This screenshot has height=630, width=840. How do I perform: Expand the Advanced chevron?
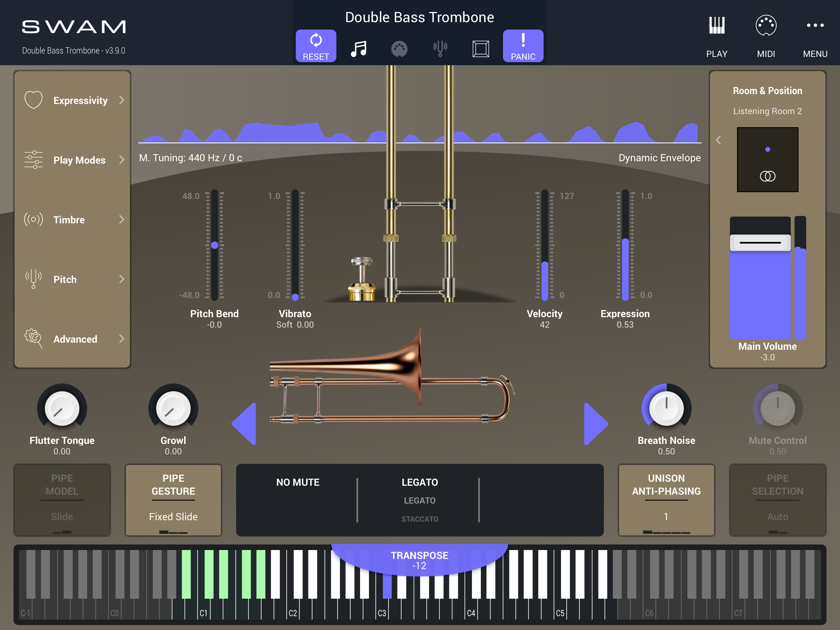(121, 339)
